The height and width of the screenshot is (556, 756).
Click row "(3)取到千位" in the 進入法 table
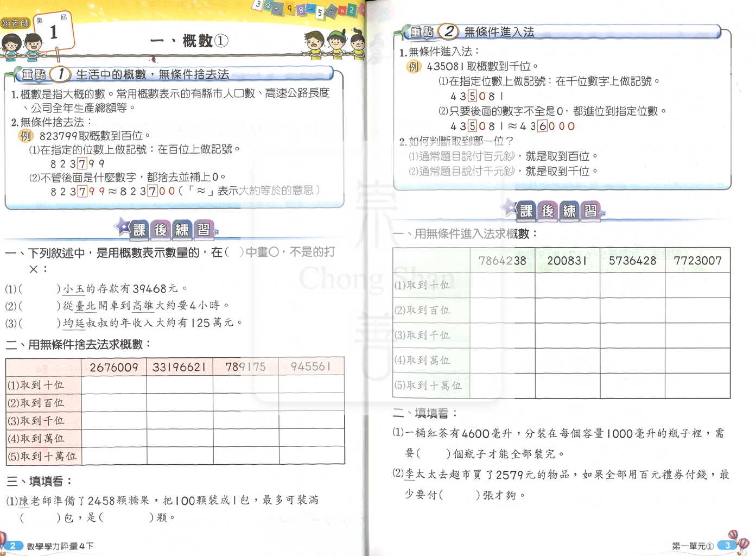(562, 336)
